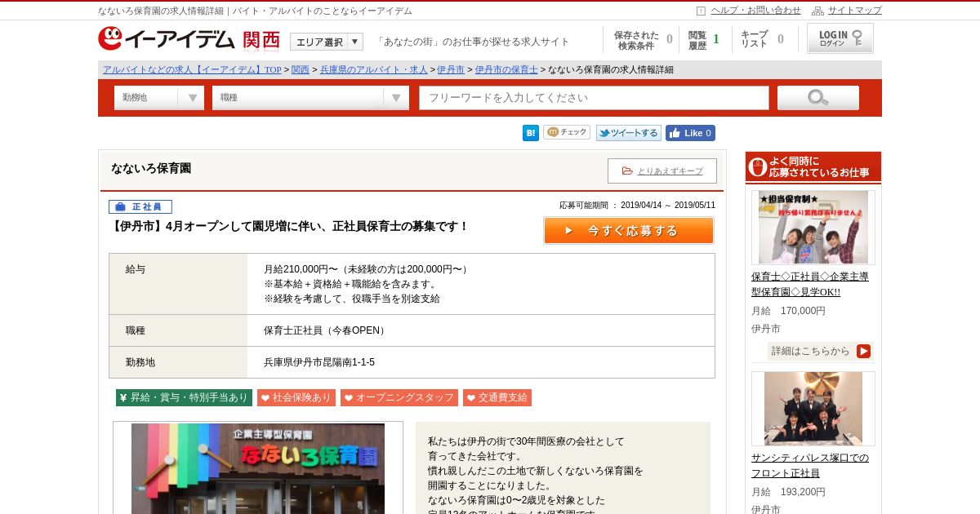980x514 pixels.
Task: Click the mixi チェック button
Action: (567, 132)
